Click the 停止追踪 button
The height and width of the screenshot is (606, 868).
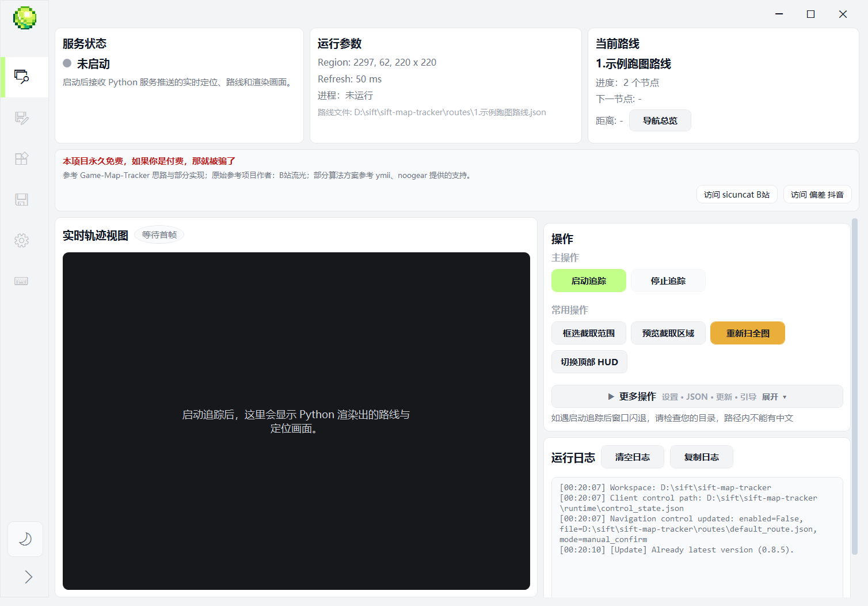pyautogui.click(x=668, y=281)
